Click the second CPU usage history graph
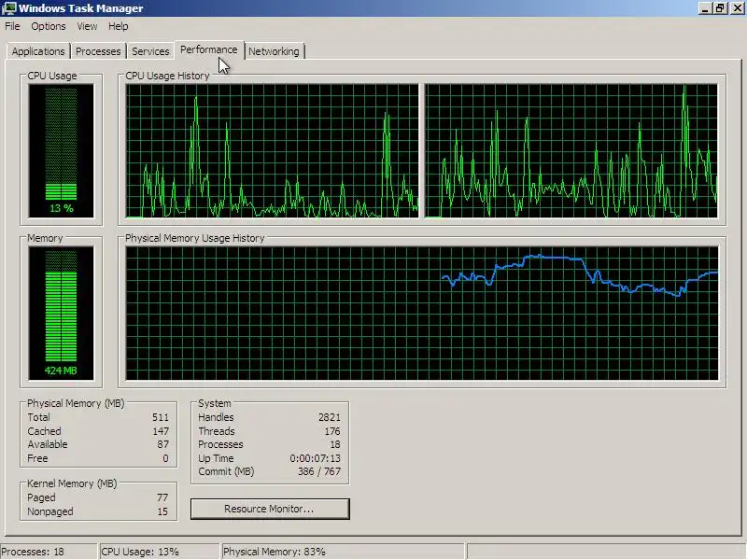 click(x=571, y=151)
